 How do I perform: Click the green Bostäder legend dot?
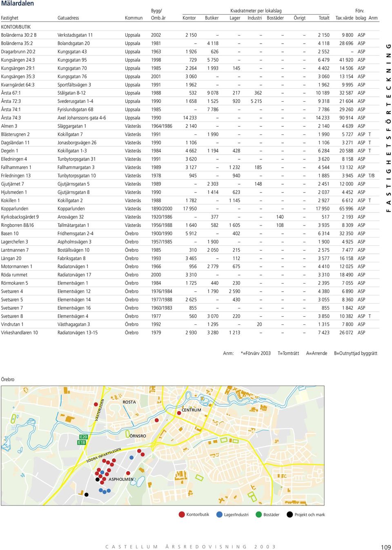pyautogui.click(x=258, y=514)
